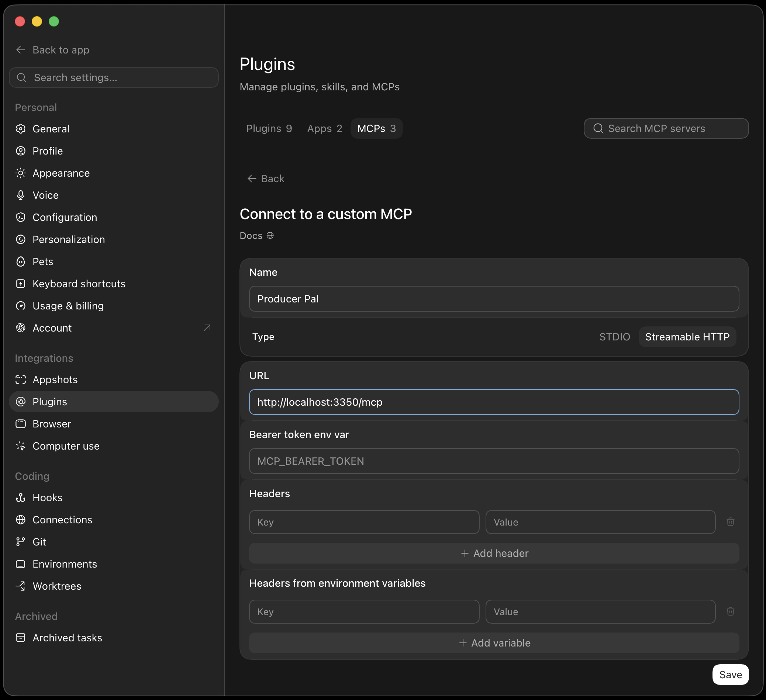Click the Bearer token env var field
766x700 pixels.
pyautogui.click(x=494, y=461)
